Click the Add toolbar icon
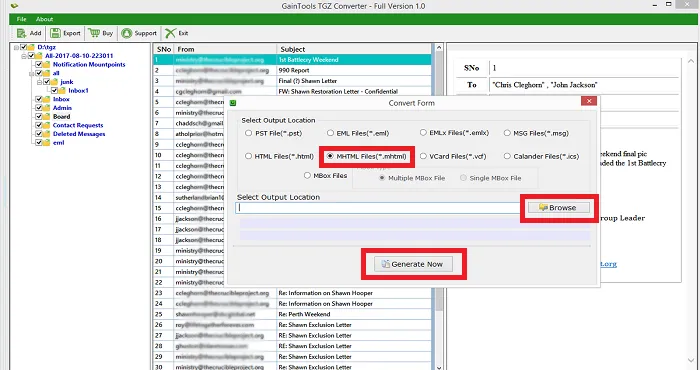This screenshot has height=370, width=700. pyautogui.click(x=21, y=33)
